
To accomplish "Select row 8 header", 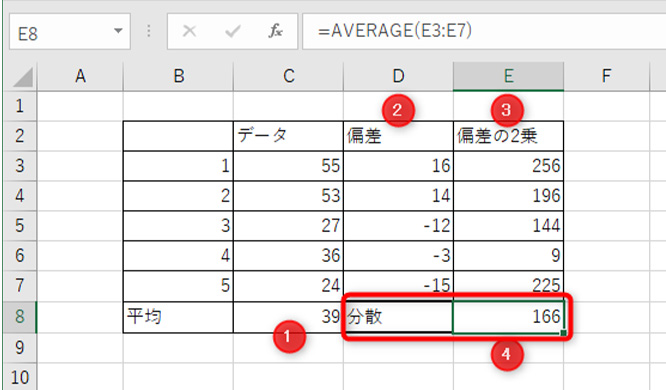I will [x=20, y=317].
